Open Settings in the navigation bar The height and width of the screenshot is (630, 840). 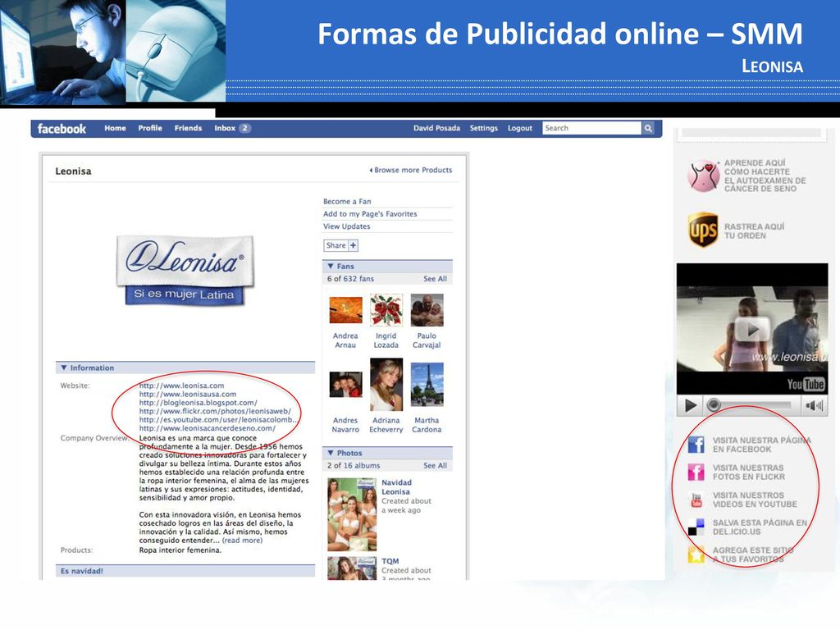click(484, 129)
